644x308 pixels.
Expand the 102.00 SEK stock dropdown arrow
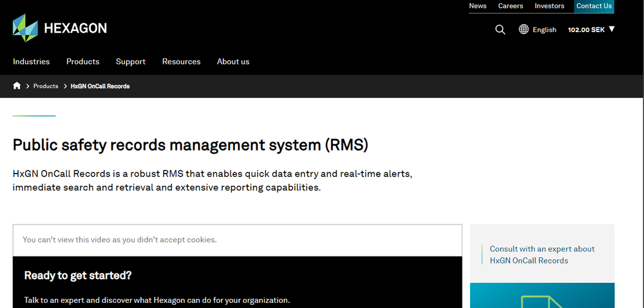612,29
